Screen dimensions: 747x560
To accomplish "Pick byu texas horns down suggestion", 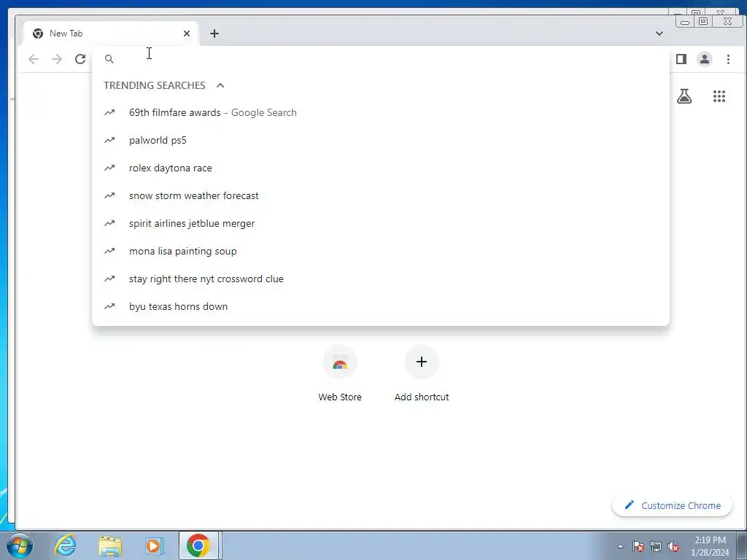I will (381, 306).
